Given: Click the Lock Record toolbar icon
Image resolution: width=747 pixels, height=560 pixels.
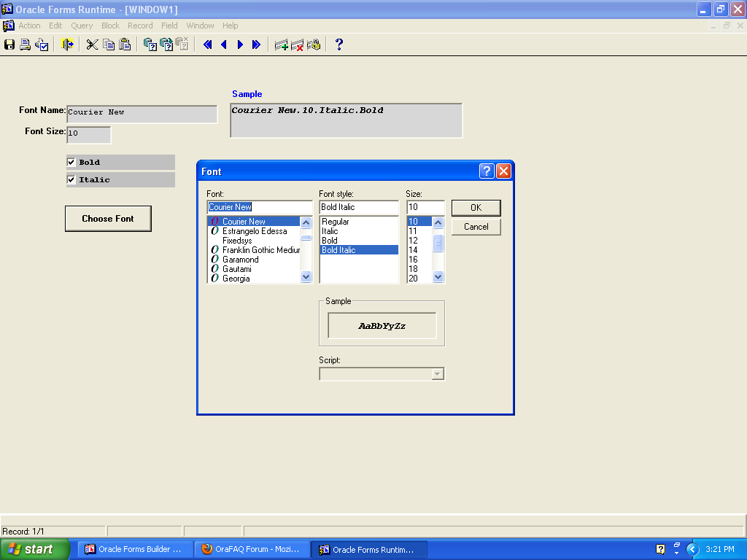Looking at the screenshot, I should (x=314, y=44).
